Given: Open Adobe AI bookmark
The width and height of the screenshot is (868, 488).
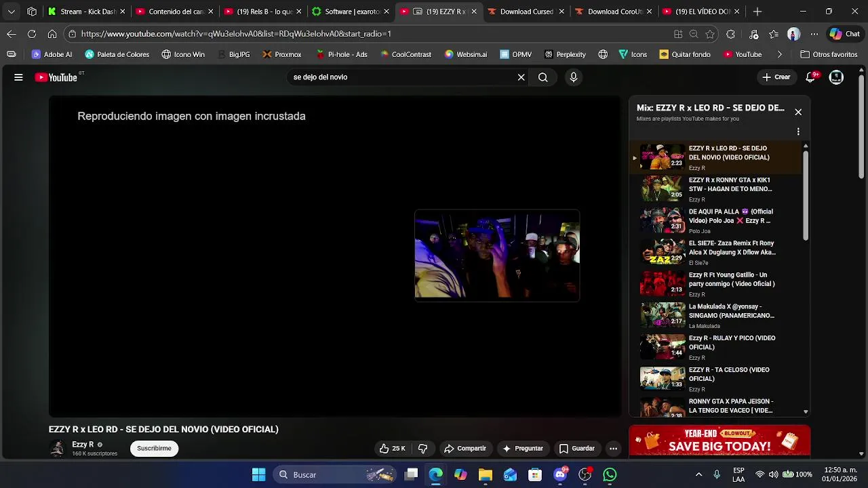Looking at the screenshot, I should (x=52, y=54).
